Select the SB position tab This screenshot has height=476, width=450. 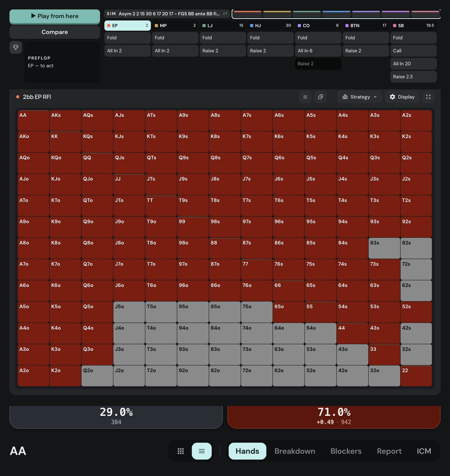click(x=413, y=25)
